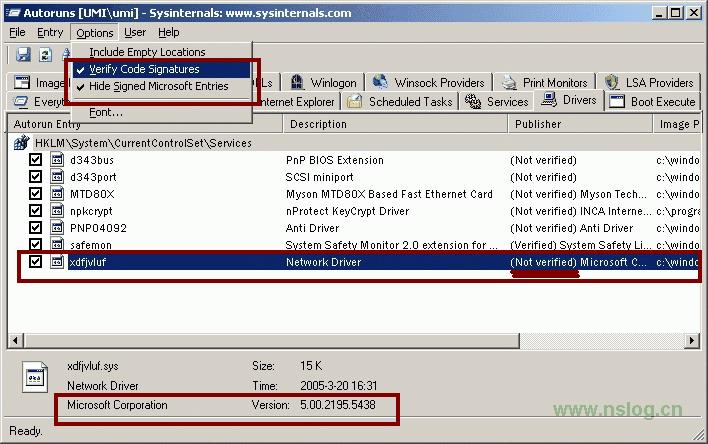Open the User menu

135,33
